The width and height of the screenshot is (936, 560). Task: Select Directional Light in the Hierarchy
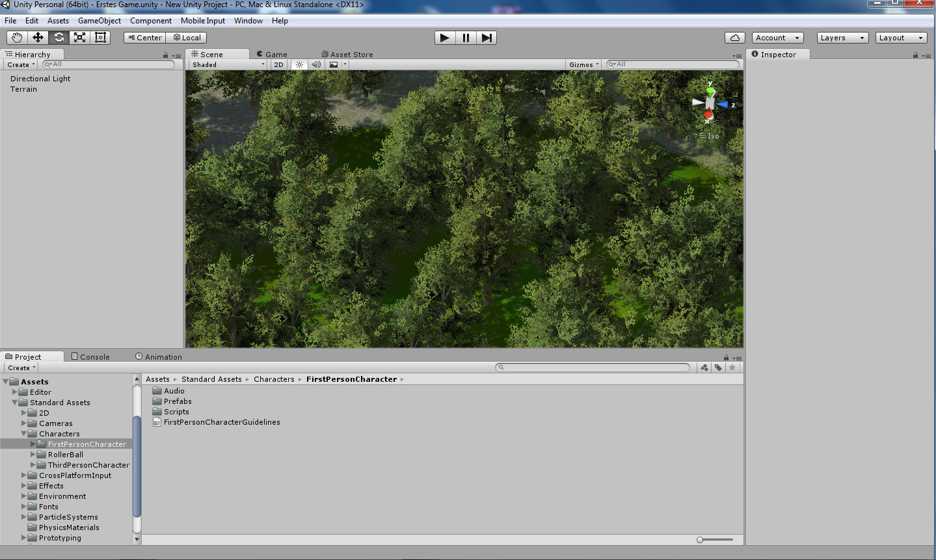[40, 78]
